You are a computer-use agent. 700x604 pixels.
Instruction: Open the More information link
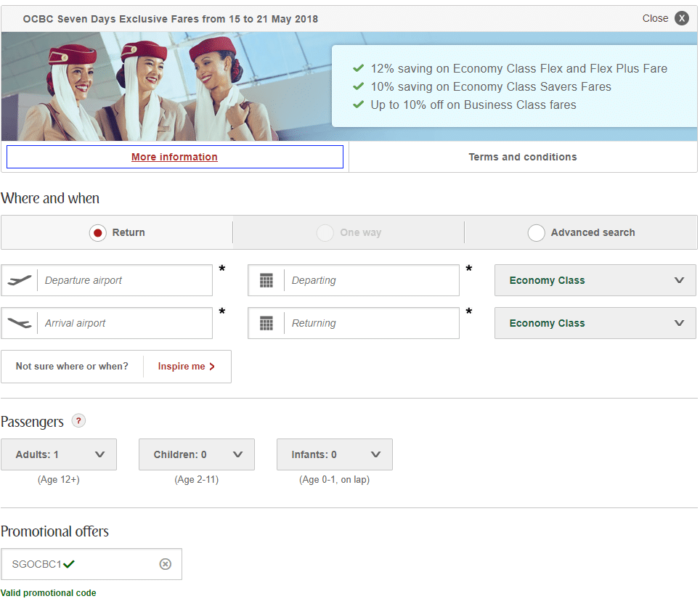pyautogui.click(x=174, y=157)
